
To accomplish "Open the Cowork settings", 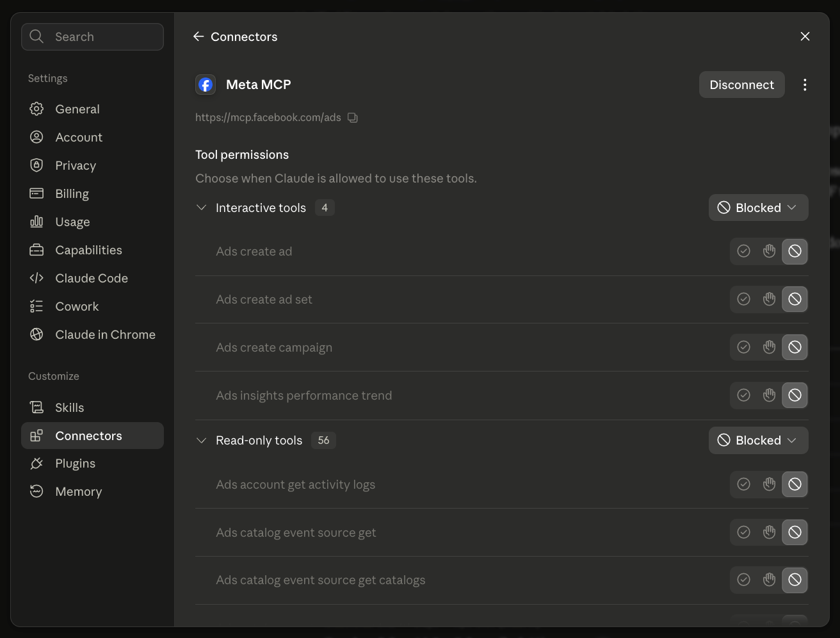I will click(x=92, y=306).
